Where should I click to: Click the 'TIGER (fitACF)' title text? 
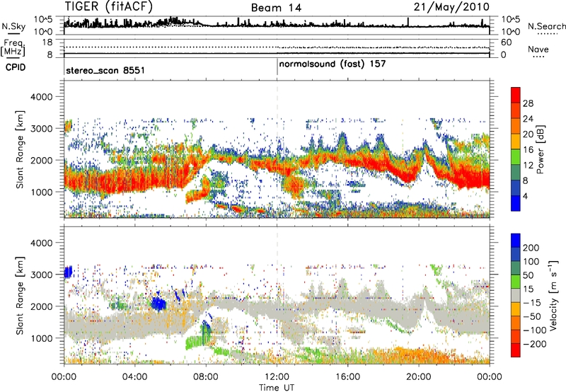pyautogui.click(x=109, y=6)
